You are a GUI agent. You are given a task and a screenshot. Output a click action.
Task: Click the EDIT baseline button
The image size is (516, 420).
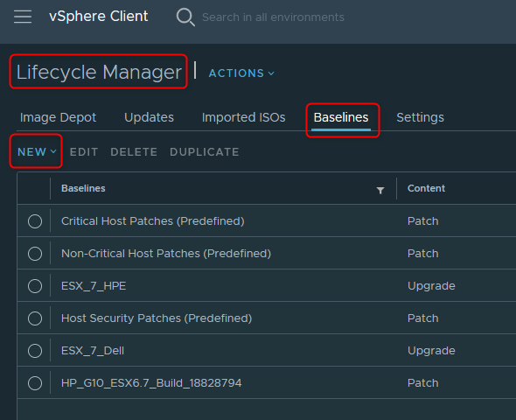pyautogui.click(x=84, y=151)
